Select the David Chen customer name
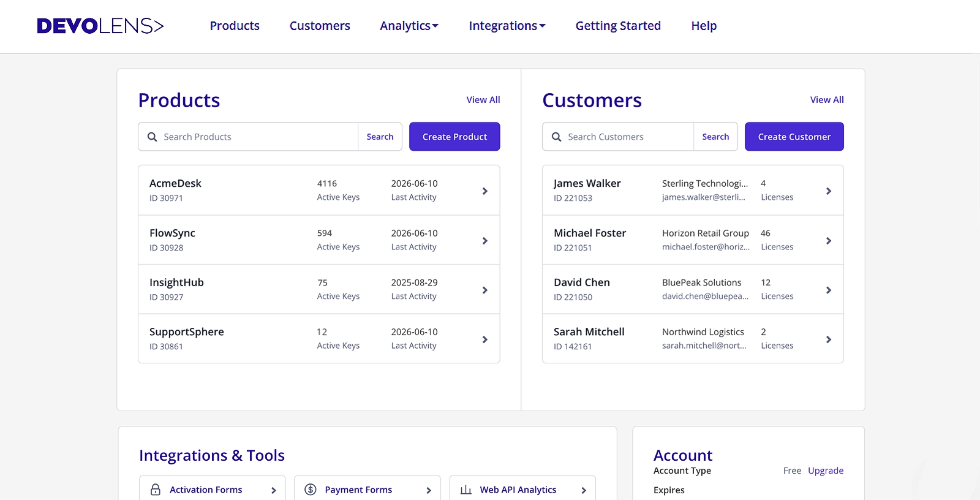This screenshot has height=500, width=980. (x=582, y=282)
